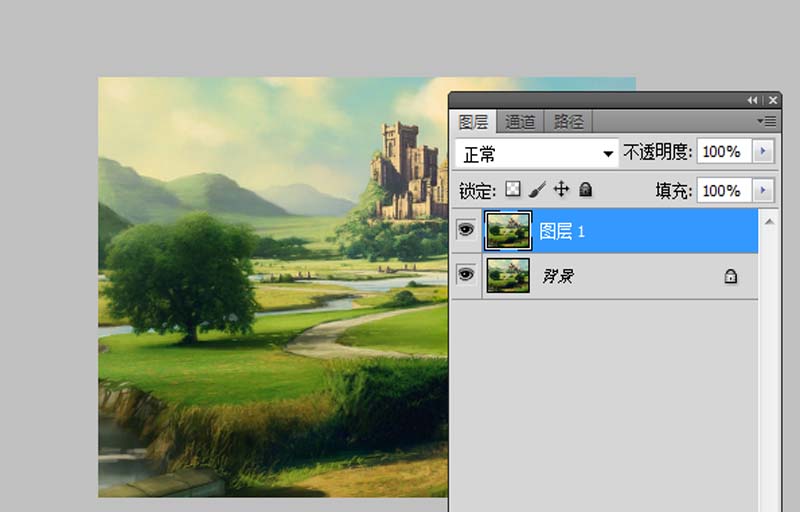
Task: Switch to the 通道 tab
Action: (520, 122)
